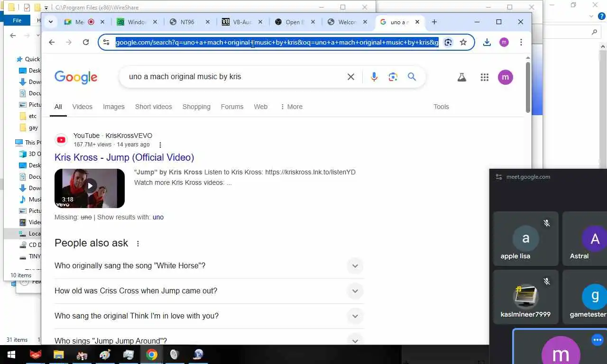
Task: Open the red fox icon on taskbar
Action: point(36,355)
